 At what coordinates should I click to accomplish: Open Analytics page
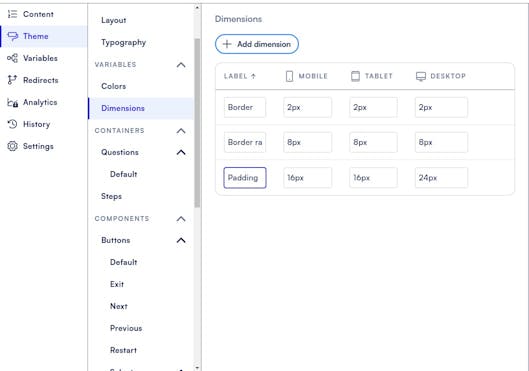click(x=44, y=102)
